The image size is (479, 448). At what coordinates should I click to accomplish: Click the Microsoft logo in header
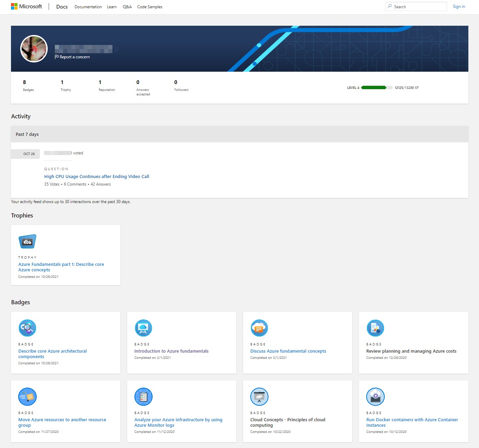(26, 7)
